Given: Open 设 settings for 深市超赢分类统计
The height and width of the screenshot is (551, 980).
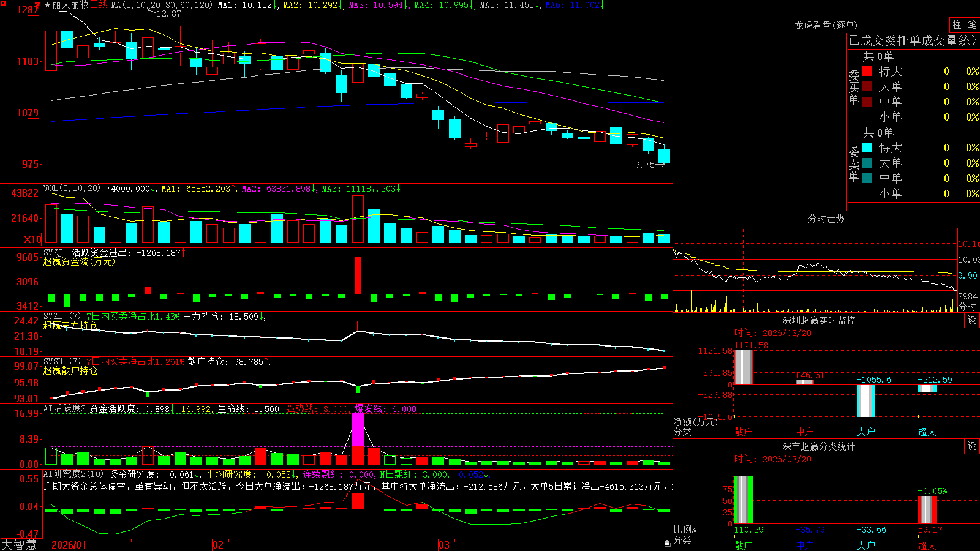Looking at the screenshot, I should click(972, 446).
